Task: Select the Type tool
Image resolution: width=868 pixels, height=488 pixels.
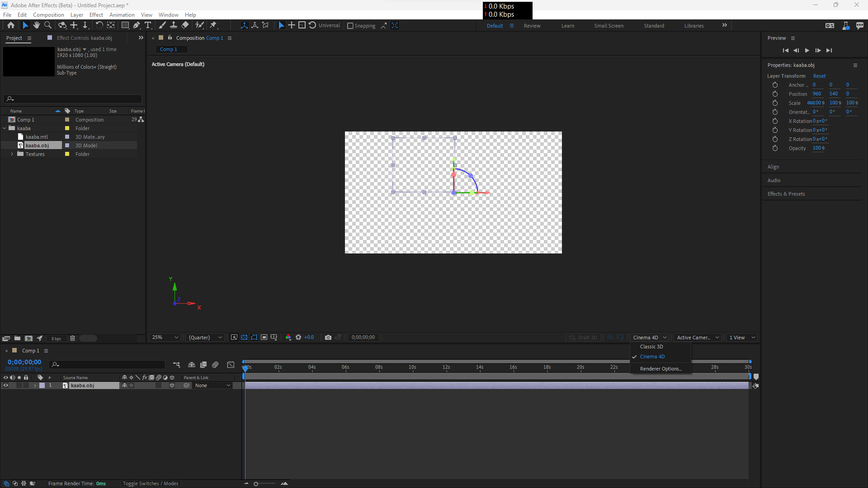Action: coord(148,25)
